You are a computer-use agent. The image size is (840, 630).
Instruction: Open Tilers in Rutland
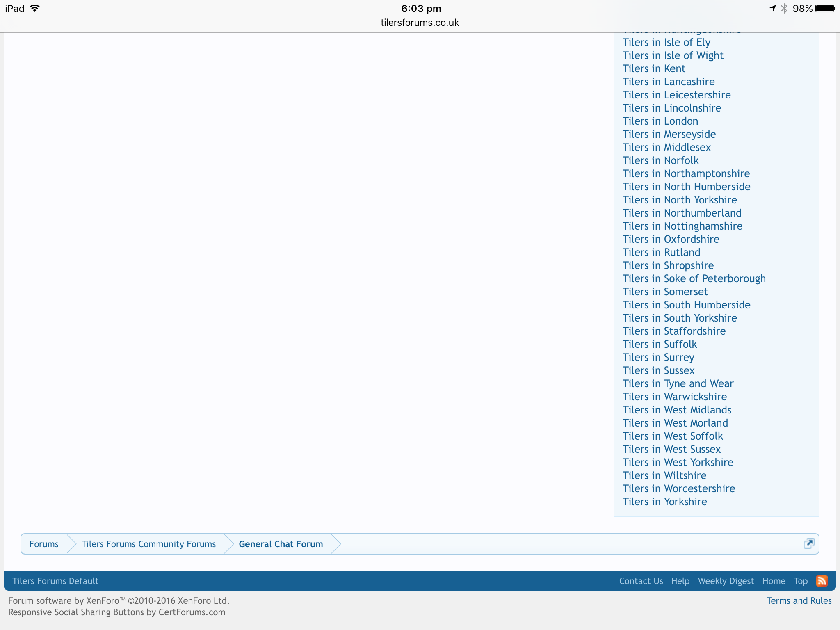click(662, 252)
